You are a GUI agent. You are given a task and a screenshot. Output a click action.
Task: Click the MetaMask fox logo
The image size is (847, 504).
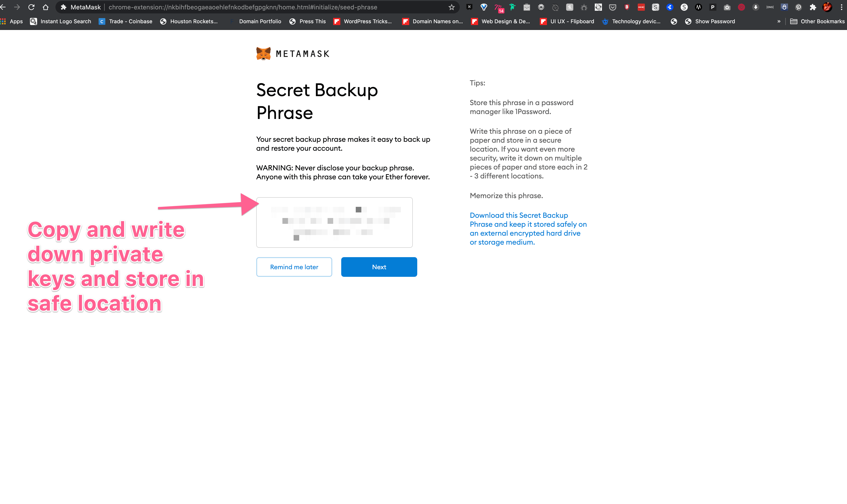[x=264, y=54]
